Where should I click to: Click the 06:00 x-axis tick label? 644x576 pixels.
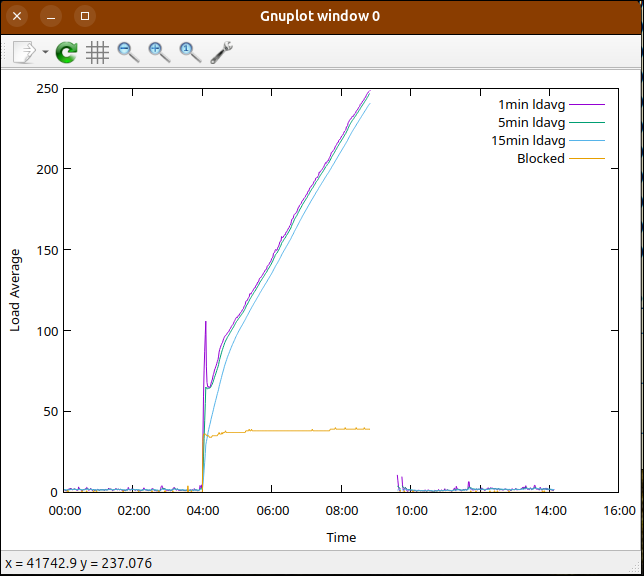pos(273,511)
